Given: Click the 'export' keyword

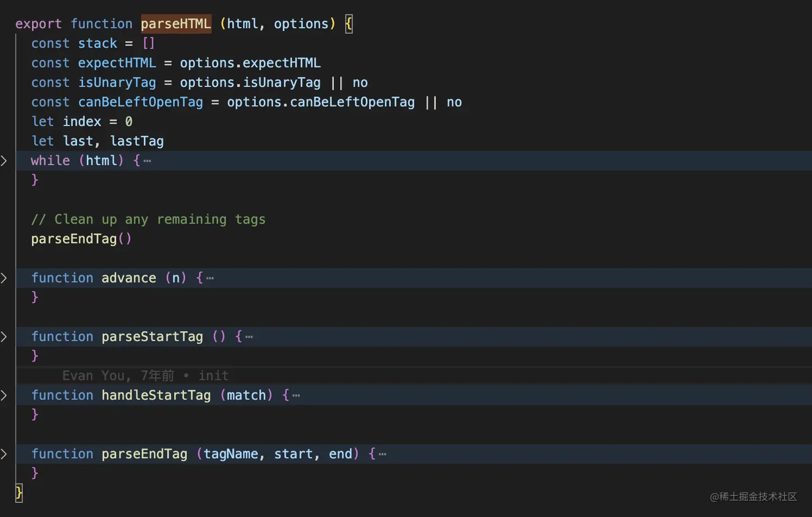Looking at the screenshot, I should pos(39,24).
